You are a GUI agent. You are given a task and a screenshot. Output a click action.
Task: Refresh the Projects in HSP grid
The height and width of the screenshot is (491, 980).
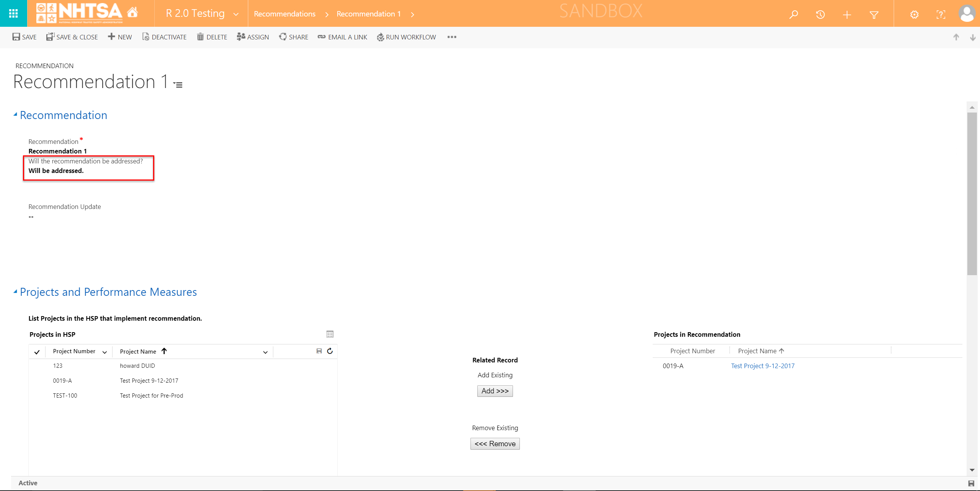tap(330, 351)
